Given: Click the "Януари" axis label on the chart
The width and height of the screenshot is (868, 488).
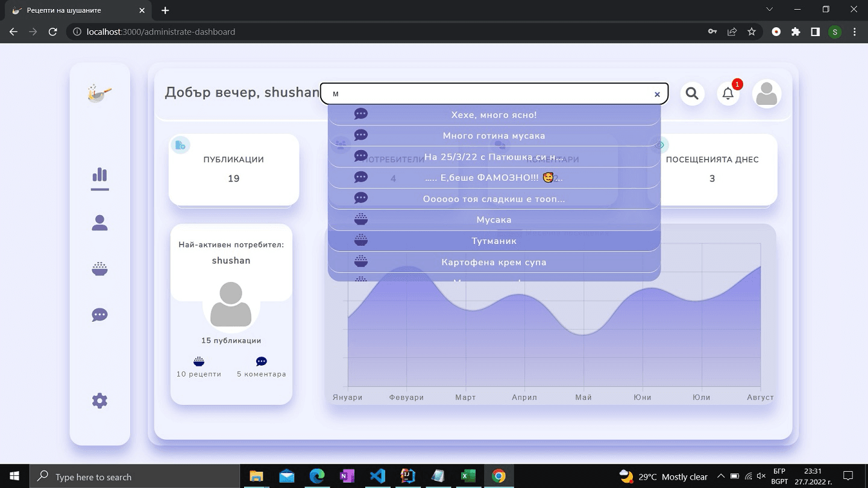Looking at the screenshot, I should point(348,398).
